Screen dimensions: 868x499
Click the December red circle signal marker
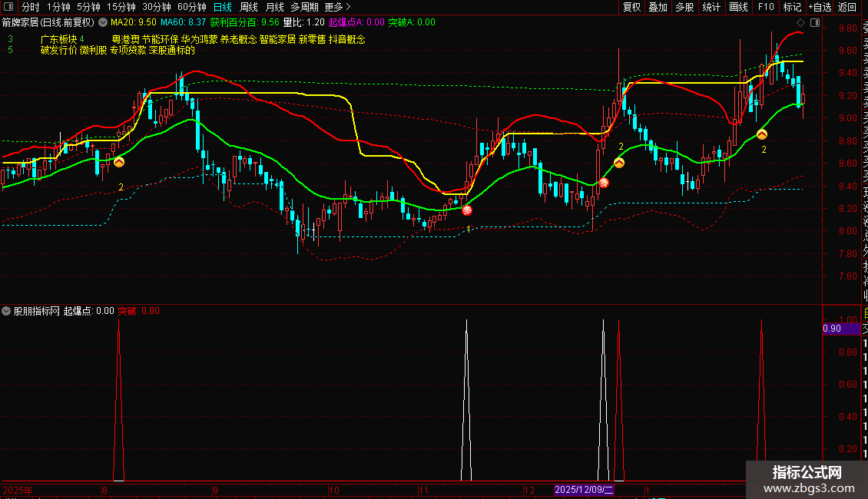click(604, 183)
